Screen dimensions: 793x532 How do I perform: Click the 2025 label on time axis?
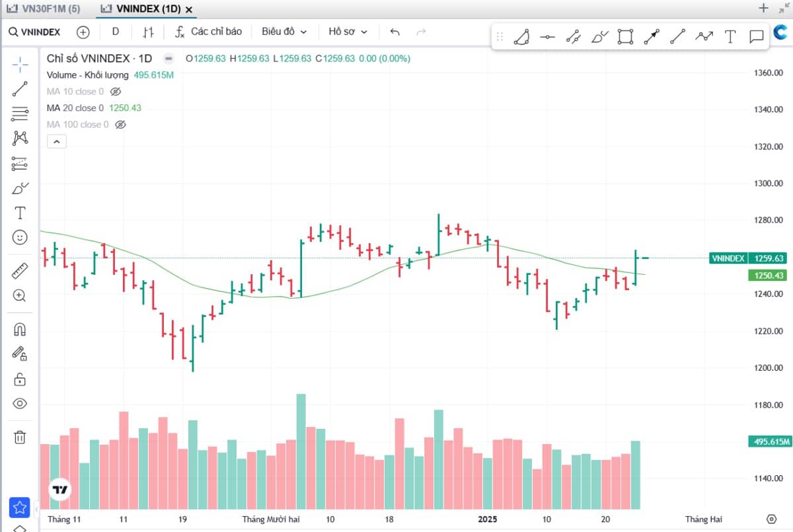(x=488, y=519)
